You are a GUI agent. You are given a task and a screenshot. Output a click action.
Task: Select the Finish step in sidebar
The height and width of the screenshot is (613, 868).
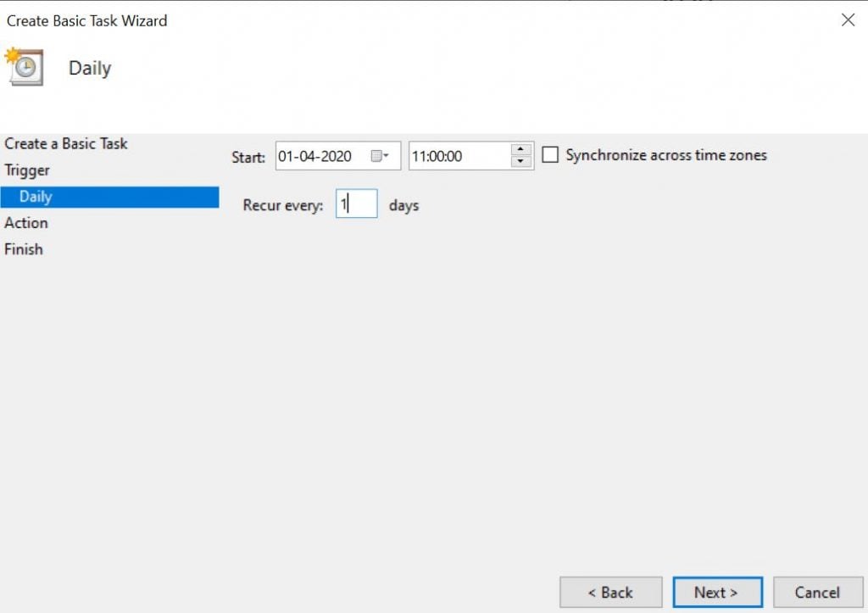coord(23,249)
